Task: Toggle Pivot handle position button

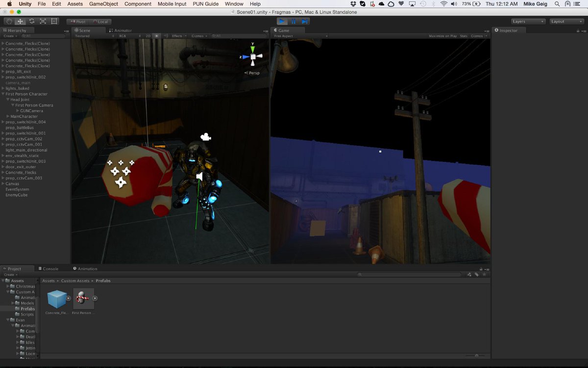Action: click(77, 22)
